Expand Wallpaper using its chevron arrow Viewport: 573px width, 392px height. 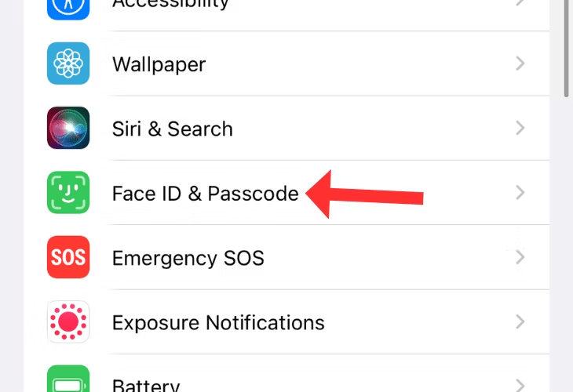(520, 64)
